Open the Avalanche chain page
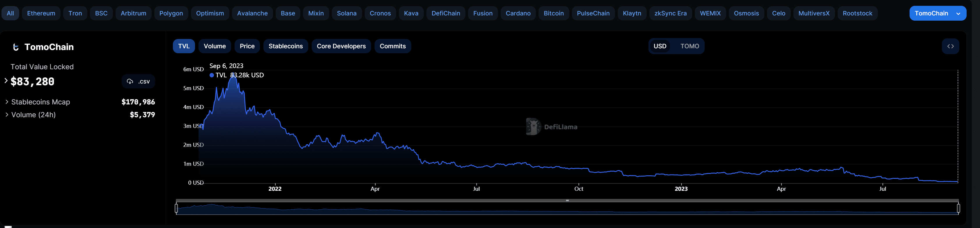Viewport: 980px width, 228px height. [252, 13]
